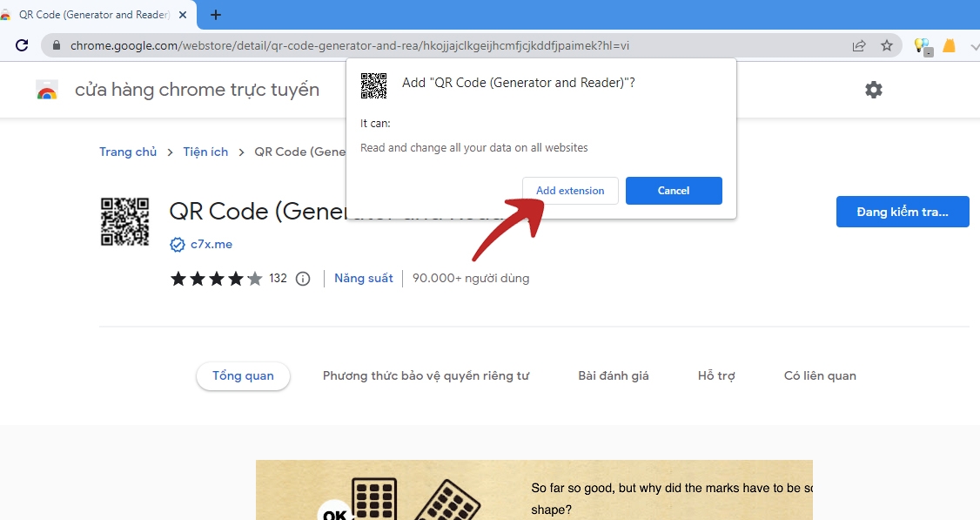The image size is (980, 520).
Task: Click the QR code icon in the dialog
Action: [x=373, y=85]
